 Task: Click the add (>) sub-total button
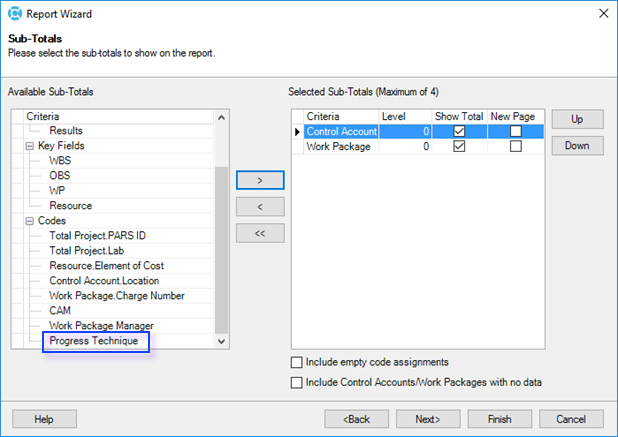(x=260, y=180)
